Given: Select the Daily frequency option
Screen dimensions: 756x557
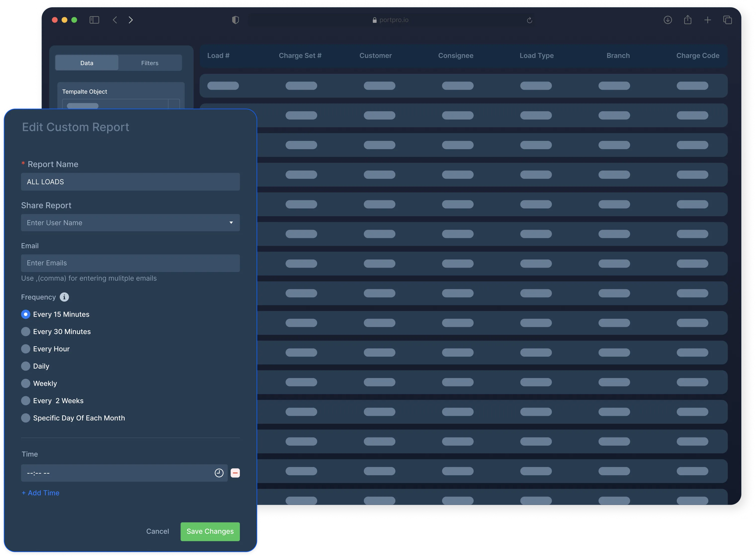Looking at the screenshot, I should pos(26,366).
